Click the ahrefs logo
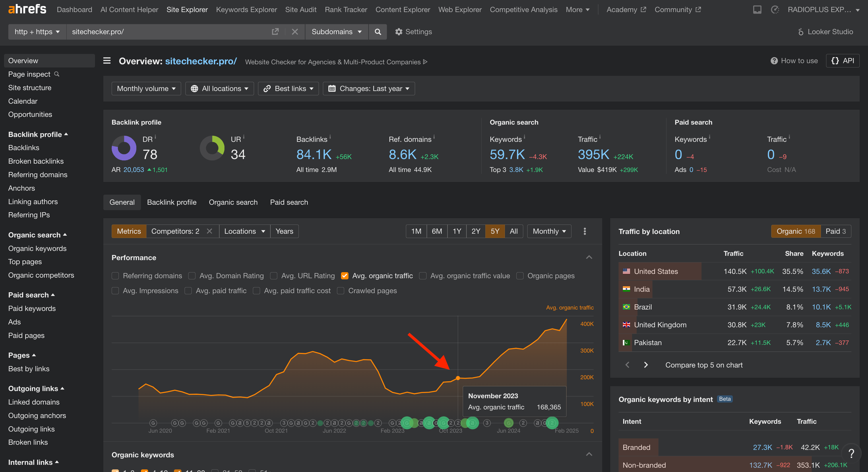The height and width of the screenshot is (472, 868). [27, 9]
